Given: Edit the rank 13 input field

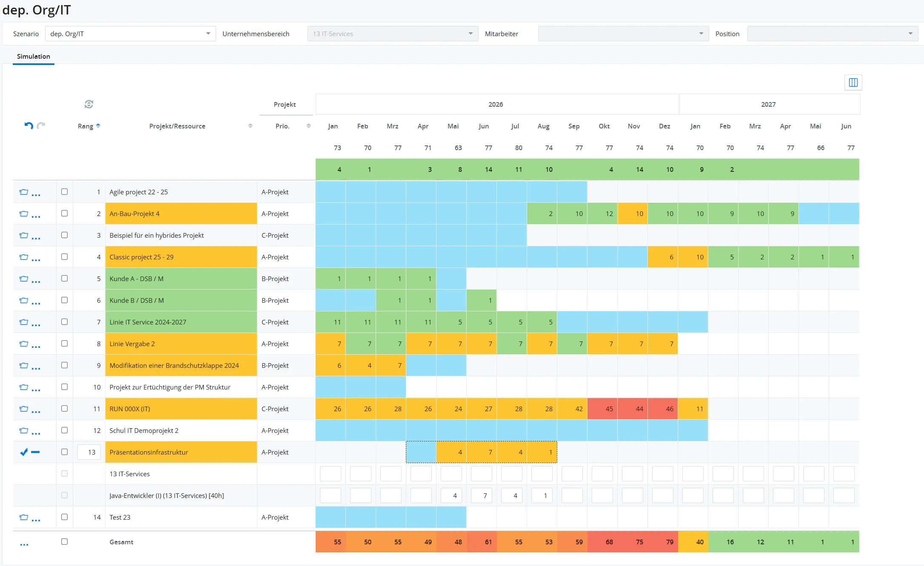Looking at the screenshot, I should (89, 452).
